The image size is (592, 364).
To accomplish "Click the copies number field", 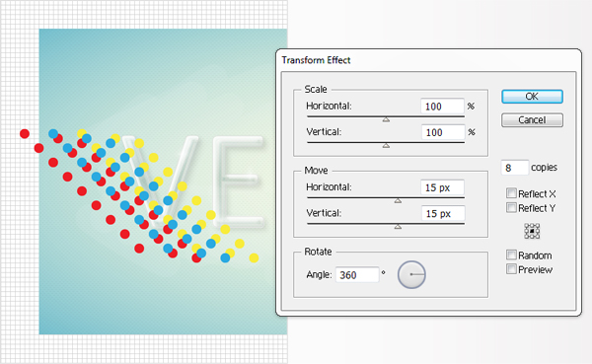I will (x=515, y=168).
